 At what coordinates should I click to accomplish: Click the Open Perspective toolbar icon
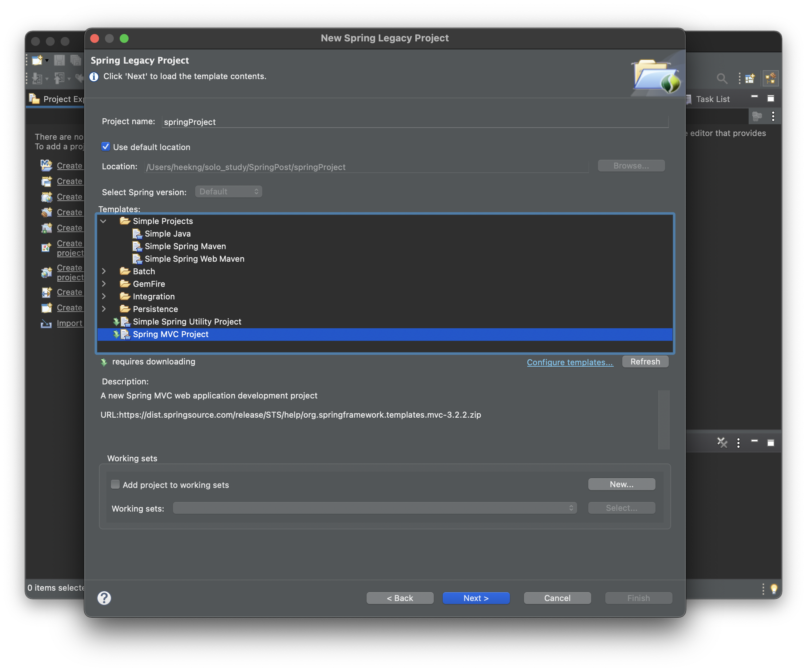[750, 78]
